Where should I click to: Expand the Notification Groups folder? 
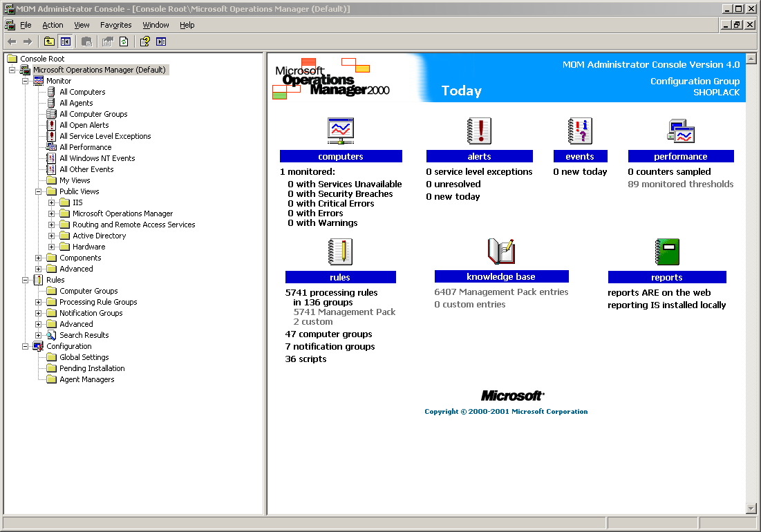pos(38,313)
